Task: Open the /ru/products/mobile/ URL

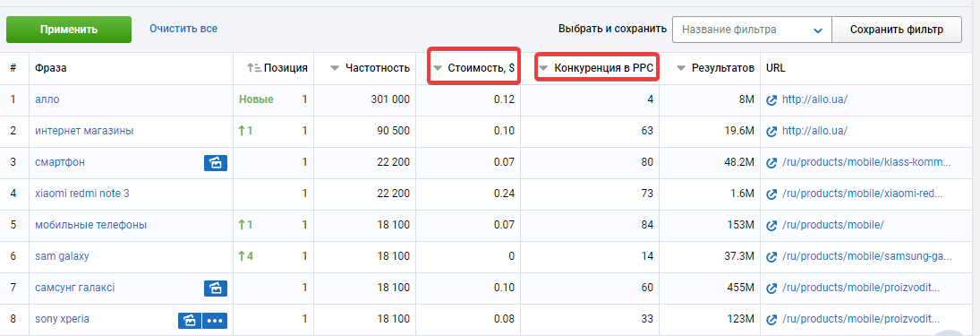Action: (833, 225)
